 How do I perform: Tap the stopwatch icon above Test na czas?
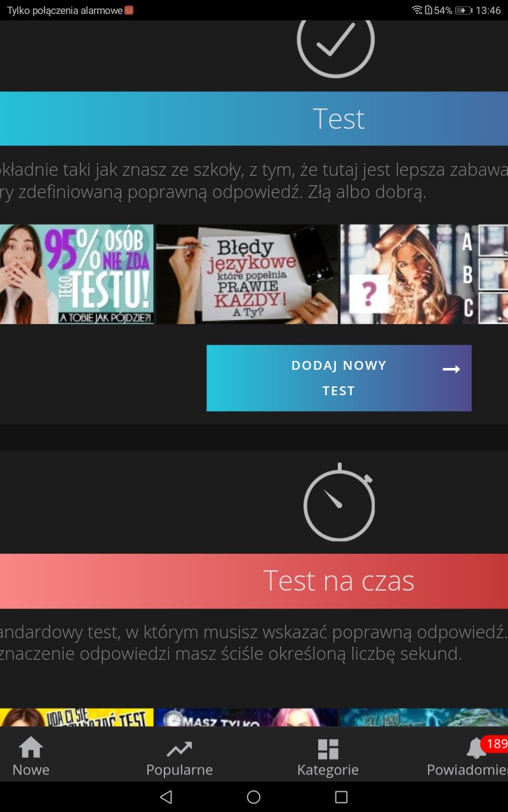tap(339, 502)
